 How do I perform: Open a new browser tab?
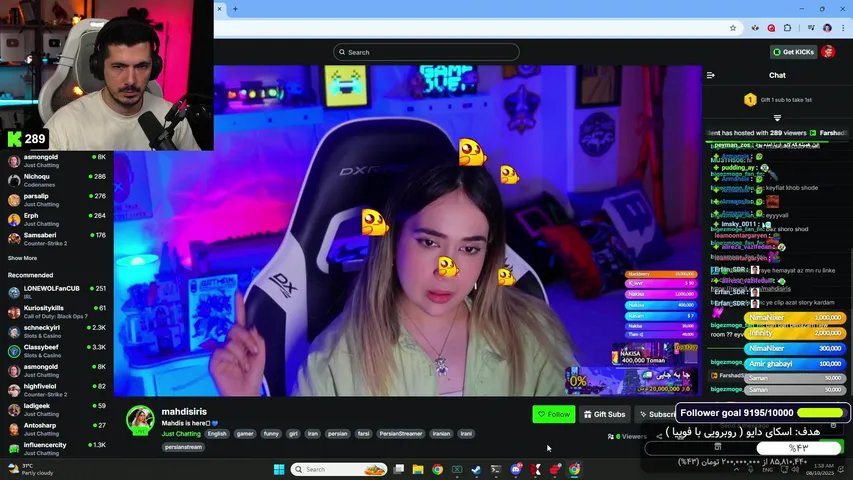[235, 9]
